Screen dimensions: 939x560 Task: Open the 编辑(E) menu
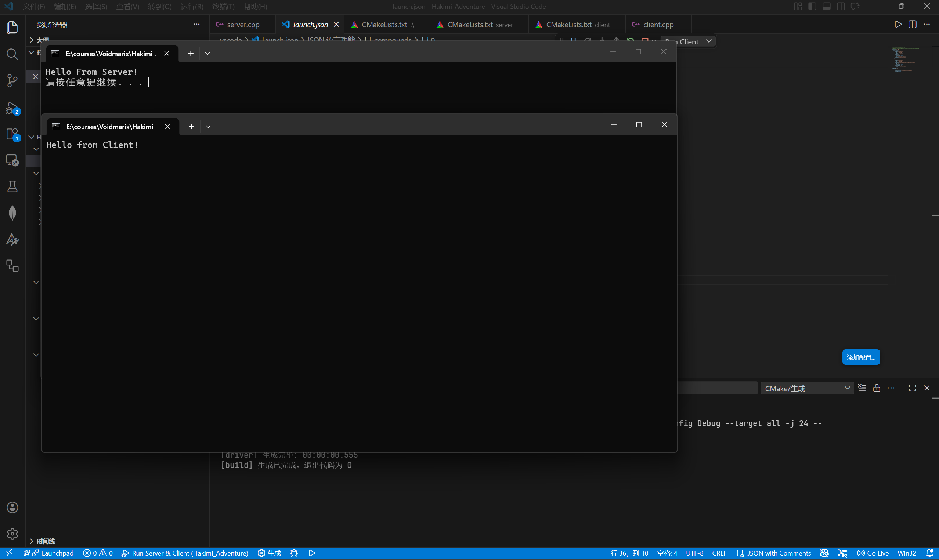pos(65,6)
